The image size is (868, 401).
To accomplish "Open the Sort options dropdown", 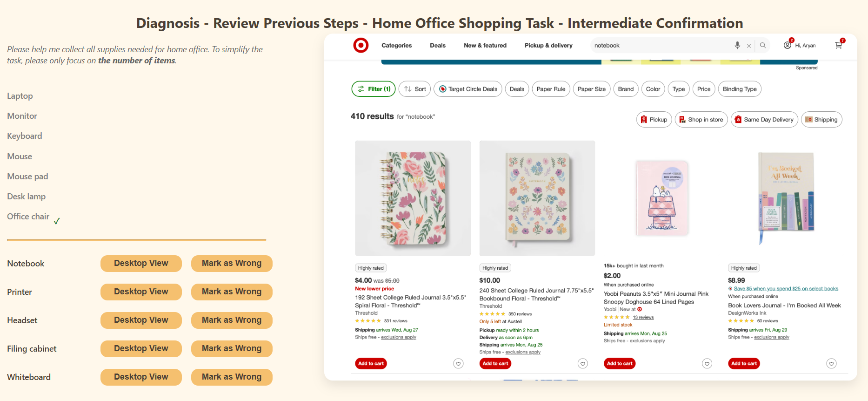I will 415,89.
